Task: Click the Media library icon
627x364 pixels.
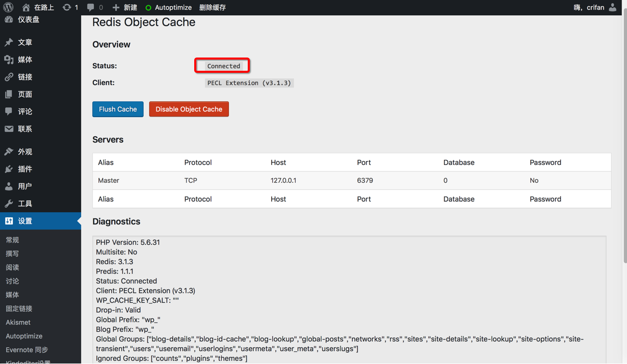Action: coord(9,60)
